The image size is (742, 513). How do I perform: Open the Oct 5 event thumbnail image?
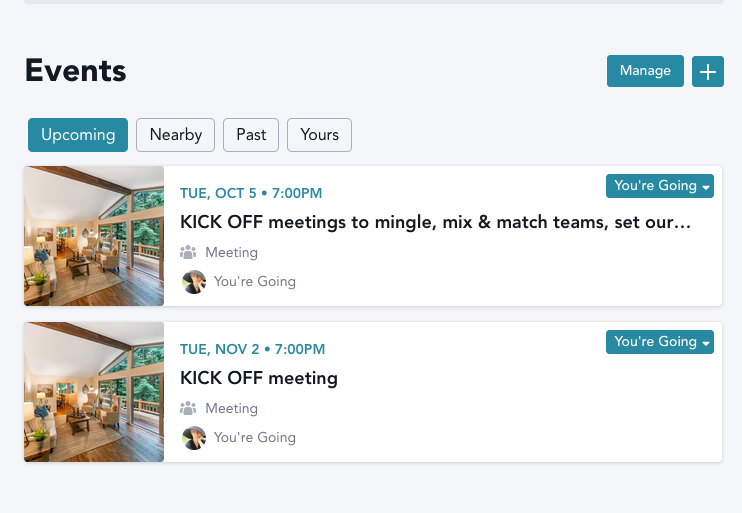(x=94, y=236)
